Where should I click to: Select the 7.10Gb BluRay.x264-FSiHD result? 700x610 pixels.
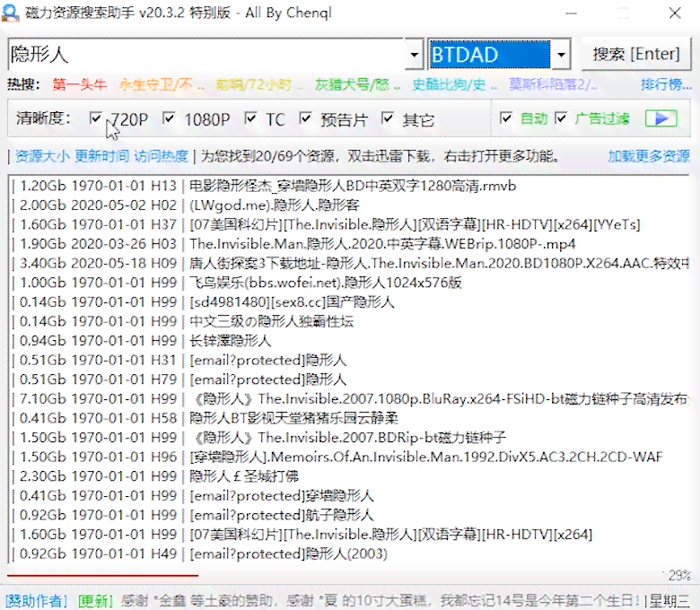point(349,398)
